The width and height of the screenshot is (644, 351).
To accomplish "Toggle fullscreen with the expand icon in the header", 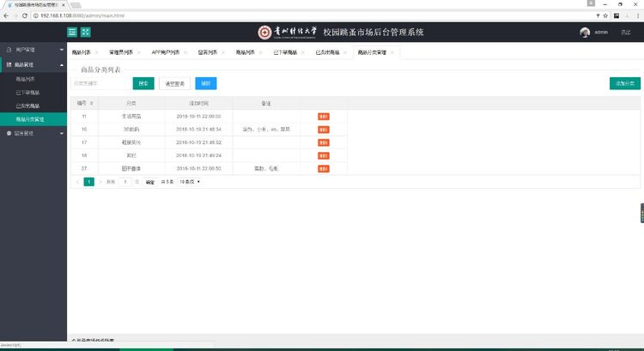I will (x=85, y=32).
